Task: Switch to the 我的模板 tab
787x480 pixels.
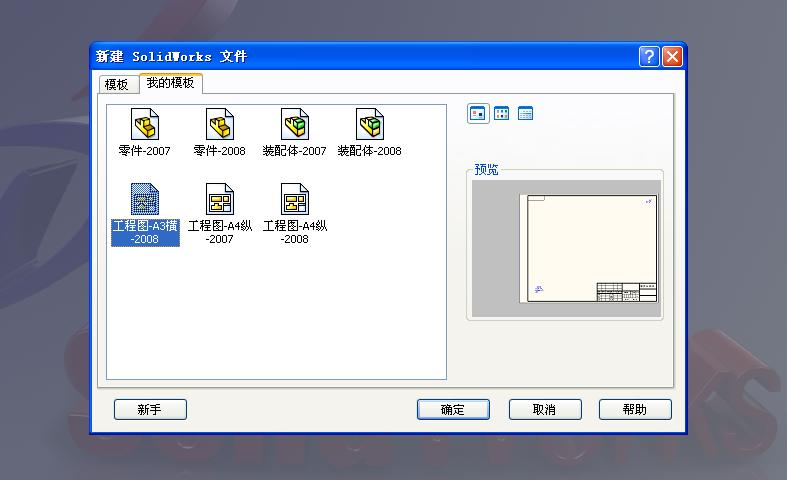Action: click(171, 83)
